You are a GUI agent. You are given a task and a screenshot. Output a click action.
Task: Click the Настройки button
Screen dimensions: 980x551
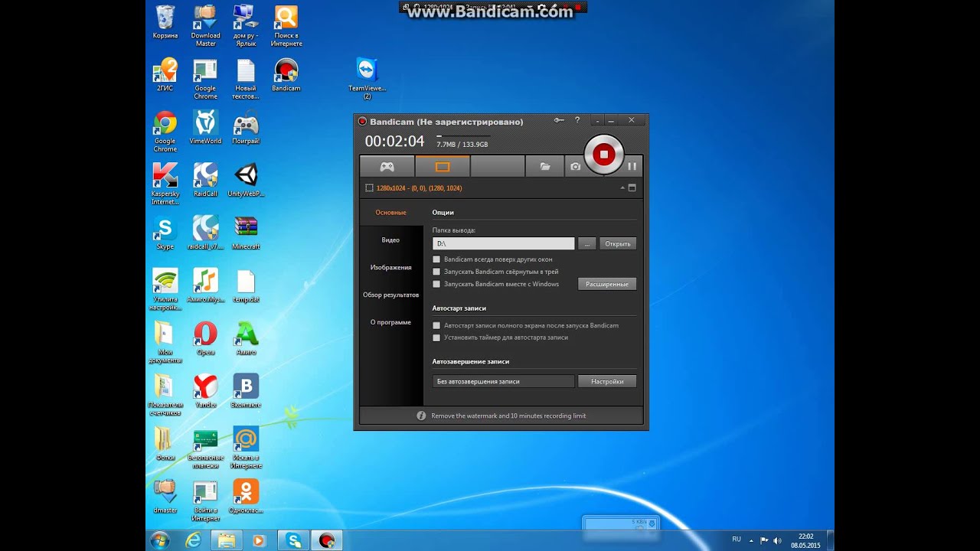tap(607, 381)
